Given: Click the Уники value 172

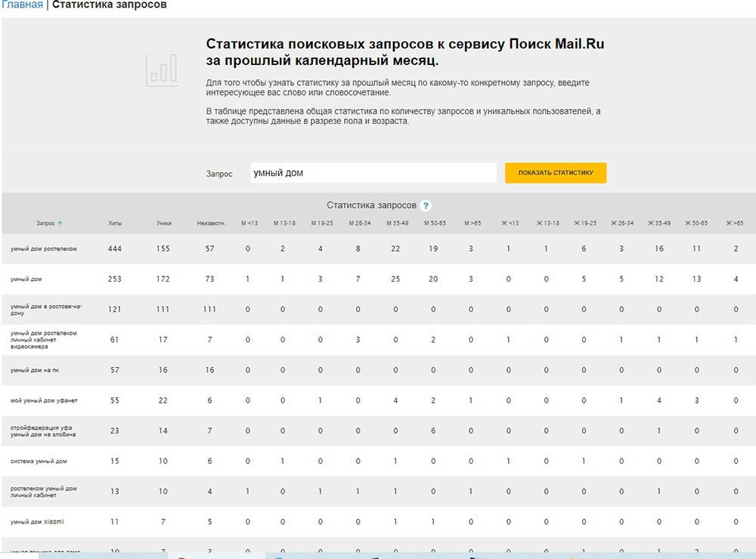Looking at the screenshot, I should click(163, 279).
